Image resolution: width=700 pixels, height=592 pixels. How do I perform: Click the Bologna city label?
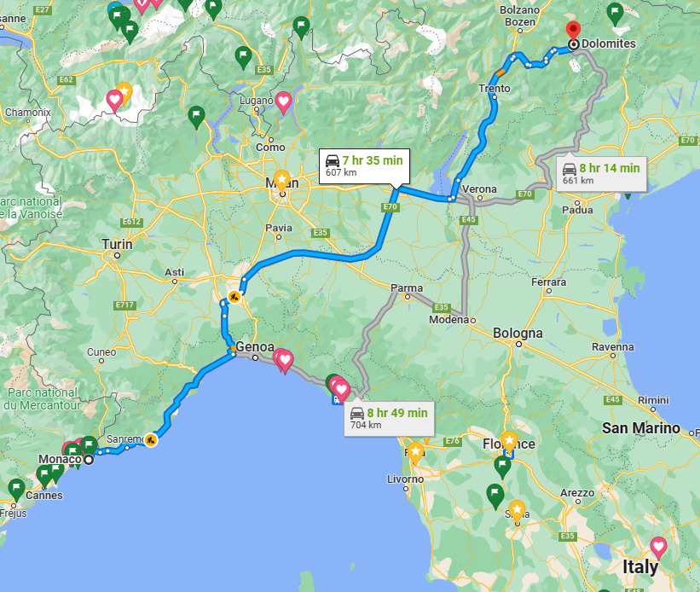(x=518, y=333)
